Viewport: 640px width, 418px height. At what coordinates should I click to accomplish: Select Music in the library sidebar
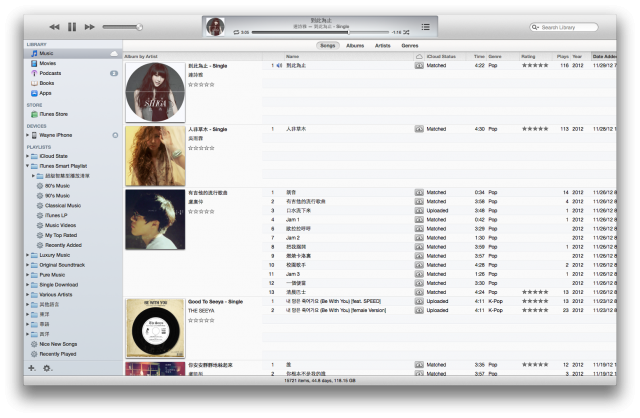(46, 53)
